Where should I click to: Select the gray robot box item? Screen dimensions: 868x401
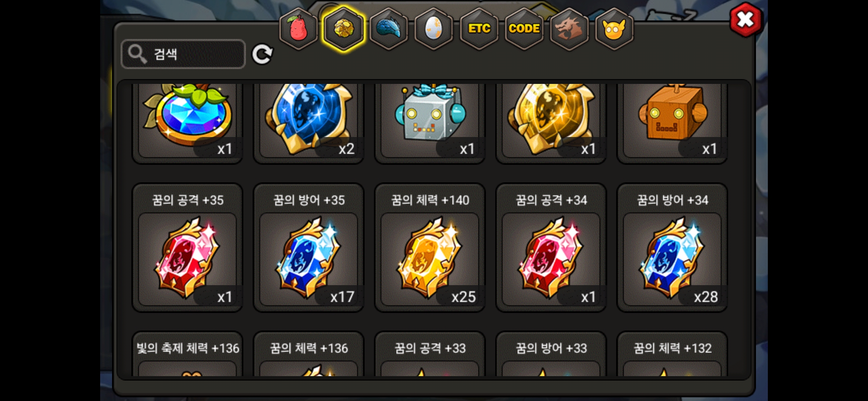point(430,123)
